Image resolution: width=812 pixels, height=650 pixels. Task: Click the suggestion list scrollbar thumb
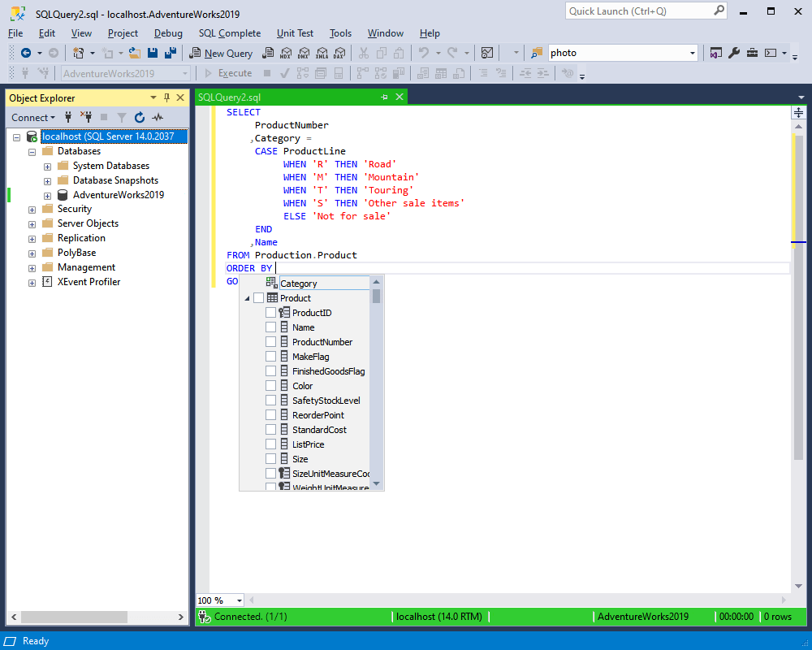377,296
